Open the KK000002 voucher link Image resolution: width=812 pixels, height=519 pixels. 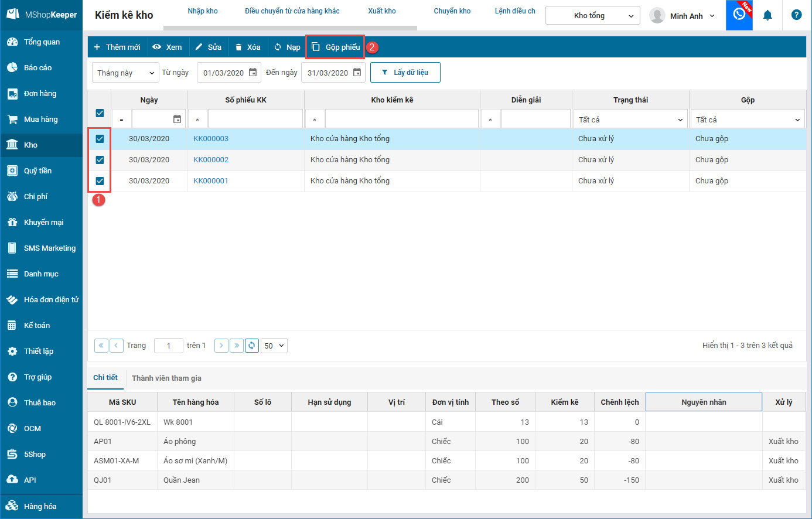point(211,160)
